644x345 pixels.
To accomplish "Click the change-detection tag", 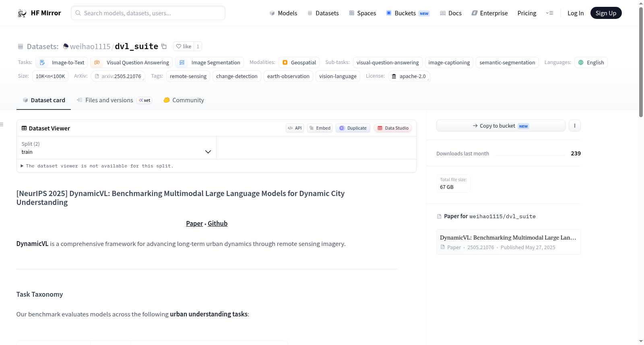I will [x=237, y=76].
